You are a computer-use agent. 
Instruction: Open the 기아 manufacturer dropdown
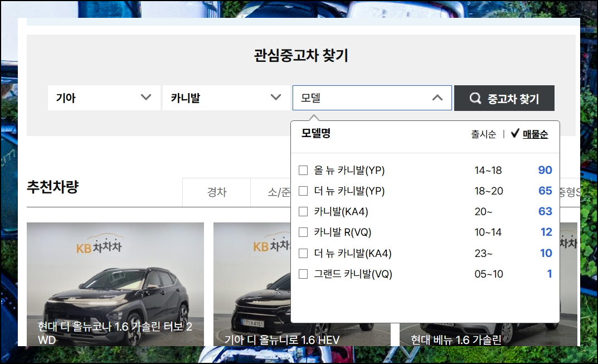pyautogui.click(x=104, y=98)
